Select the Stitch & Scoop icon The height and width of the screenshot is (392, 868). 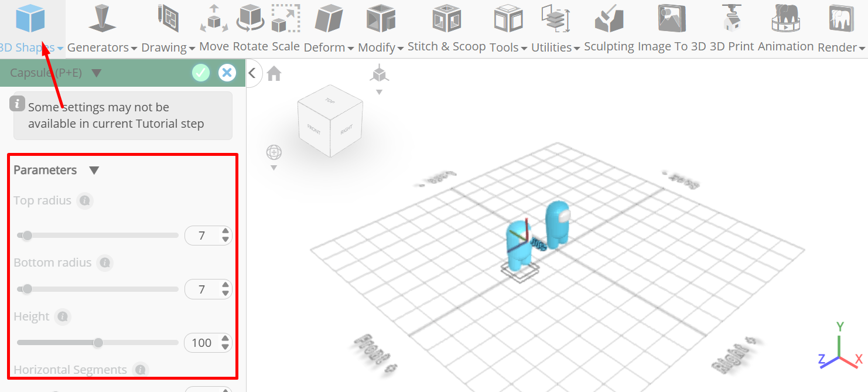(x=446, y=18)
